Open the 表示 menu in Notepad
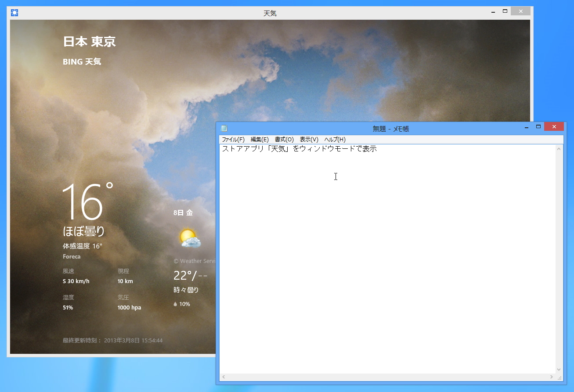Screen dimensions: 574x392 pos(309,139)
